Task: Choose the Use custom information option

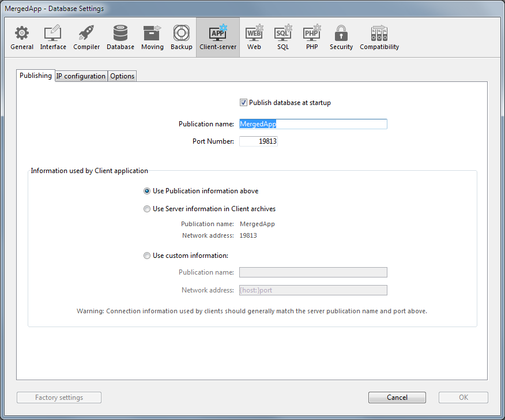Action: tap(147, 256)
